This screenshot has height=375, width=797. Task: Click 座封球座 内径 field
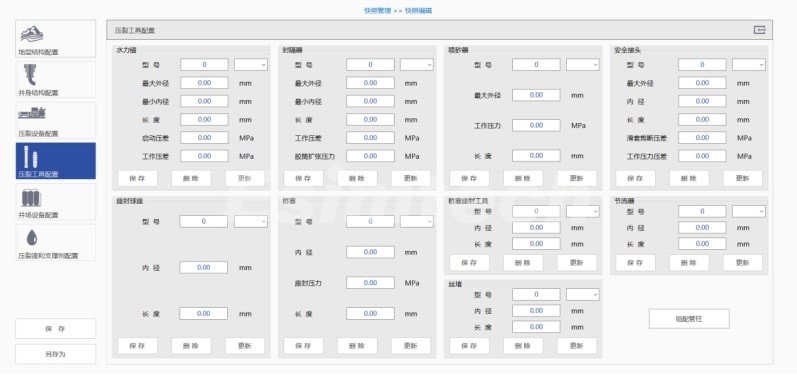coord(204,267)
